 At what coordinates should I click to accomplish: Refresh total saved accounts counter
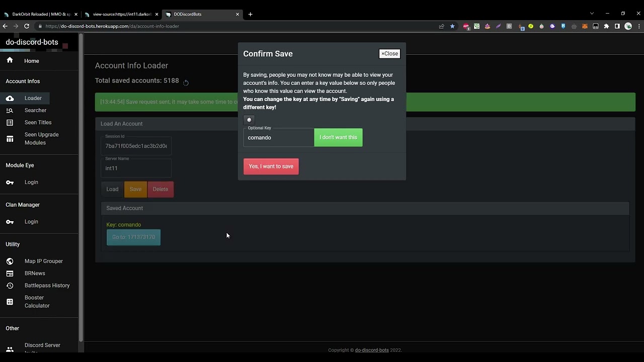tap(186, 83)
